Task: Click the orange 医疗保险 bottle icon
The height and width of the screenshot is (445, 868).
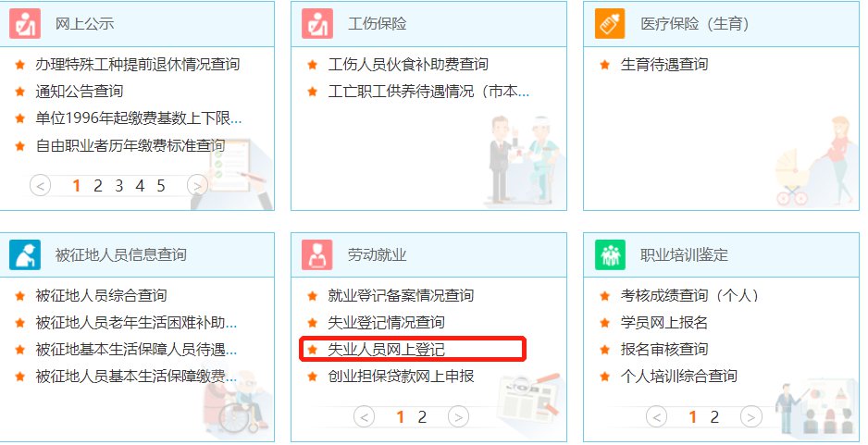Action: point(610,24)
